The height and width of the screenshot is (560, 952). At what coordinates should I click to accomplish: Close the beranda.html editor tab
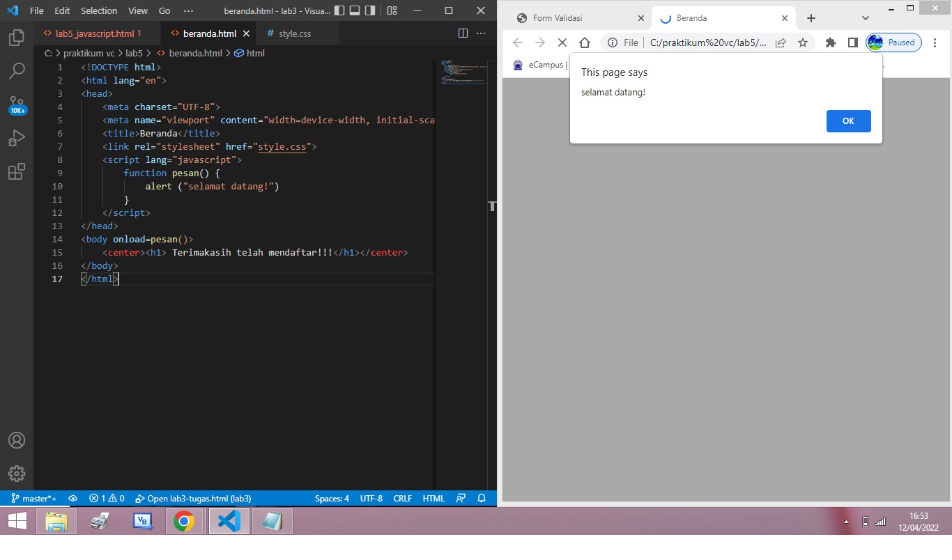pos(246,33)
